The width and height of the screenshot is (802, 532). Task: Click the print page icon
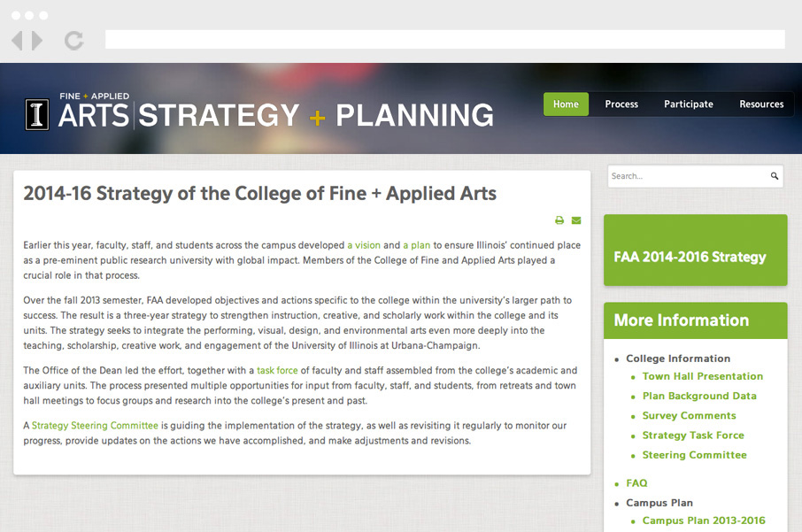coord(559,220)
